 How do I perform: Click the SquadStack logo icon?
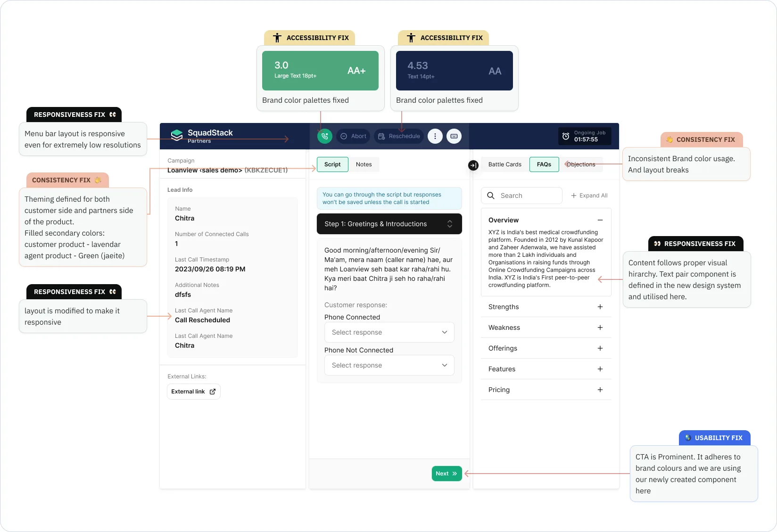coord(177,135)
